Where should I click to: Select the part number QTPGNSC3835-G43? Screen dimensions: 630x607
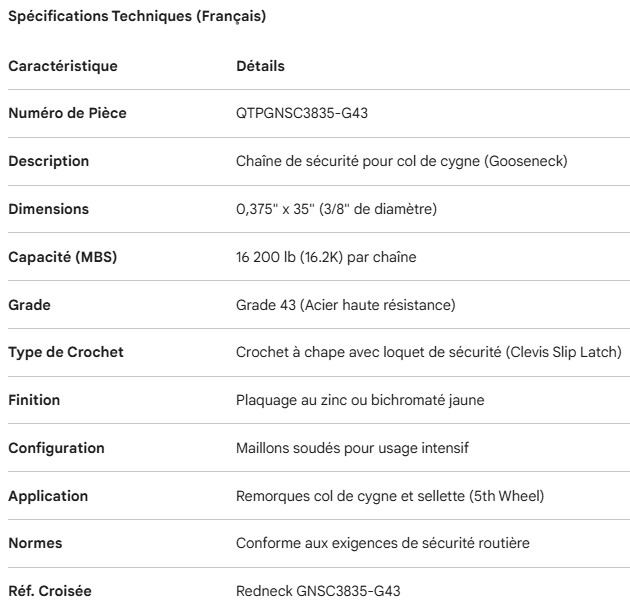coord(297,113)
